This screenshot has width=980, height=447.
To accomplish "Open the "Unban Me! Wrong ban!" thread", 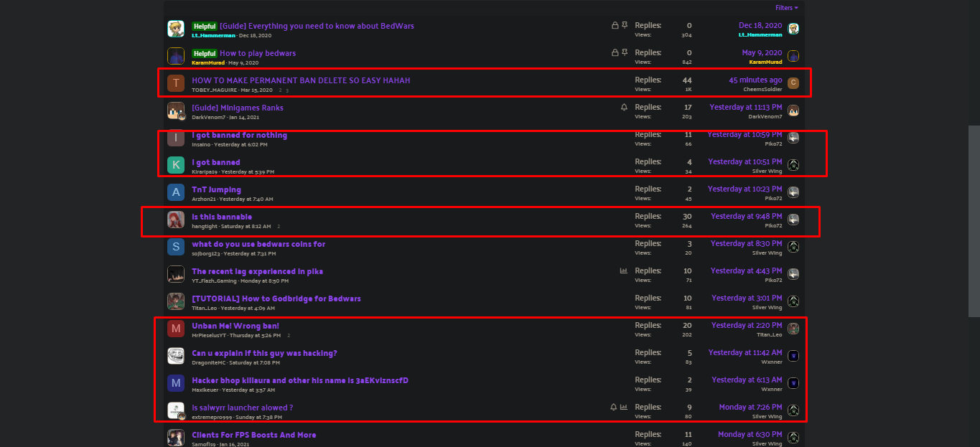I will pyautogui.click(x=235, y=326).
